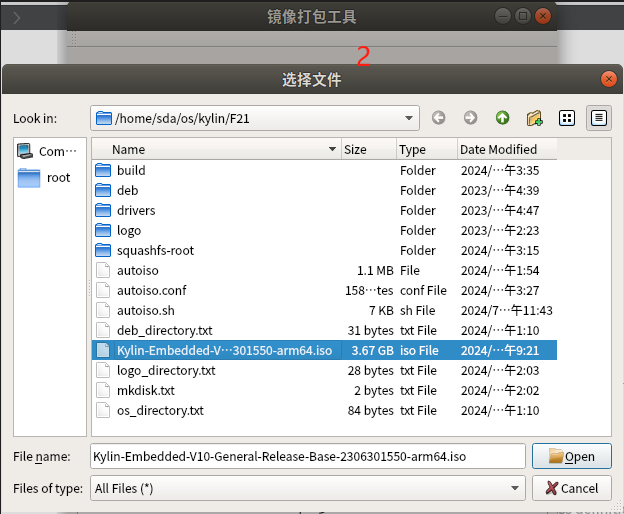Select the logo folder name
Screen dimensions: 624x514
point(129,230)
